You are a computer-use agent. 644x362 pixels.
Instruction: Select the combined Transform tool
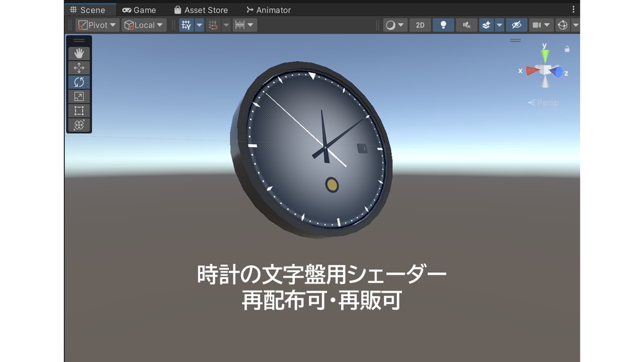coord(78,123)
